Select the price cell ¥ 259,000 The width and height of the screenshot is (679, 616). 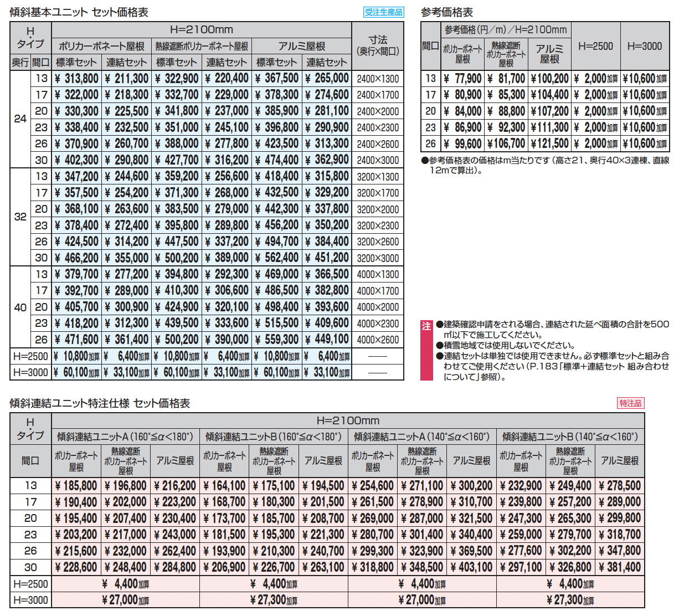[x=521, y=535]
